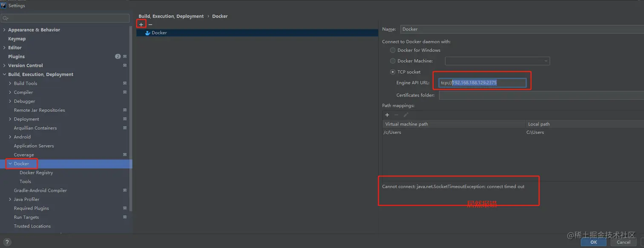644x248 pixels.
Task: Select the TCP socket radio button
Action: tap(393, 72)
